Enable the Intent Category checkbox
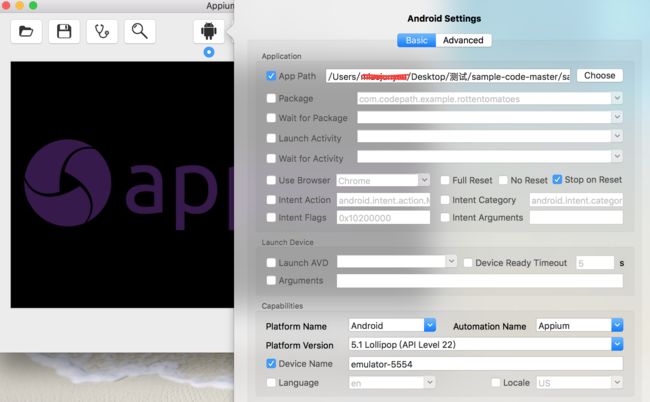The image size is (650, 402). (445, 200)
